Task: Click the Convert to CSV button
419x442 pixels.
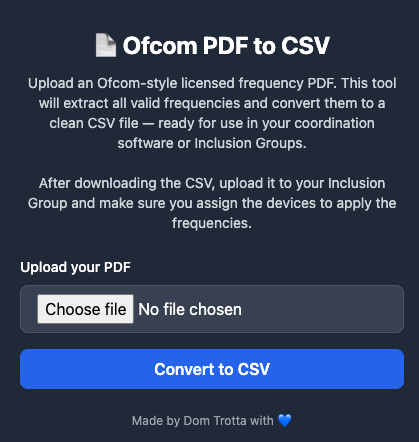Action: tap(212, 369)
